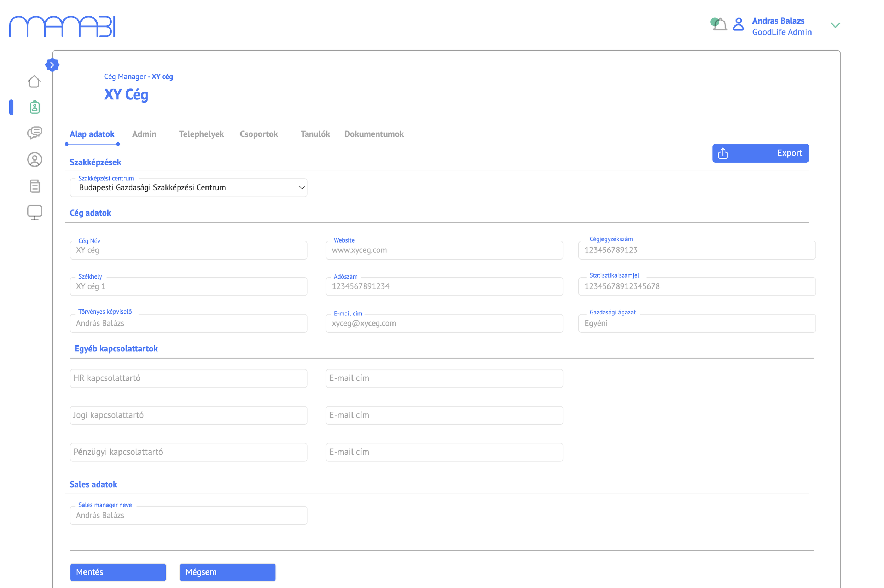Switch to the Dokumentumok tab
Viewport: 884px width, 588px height.
373,134
